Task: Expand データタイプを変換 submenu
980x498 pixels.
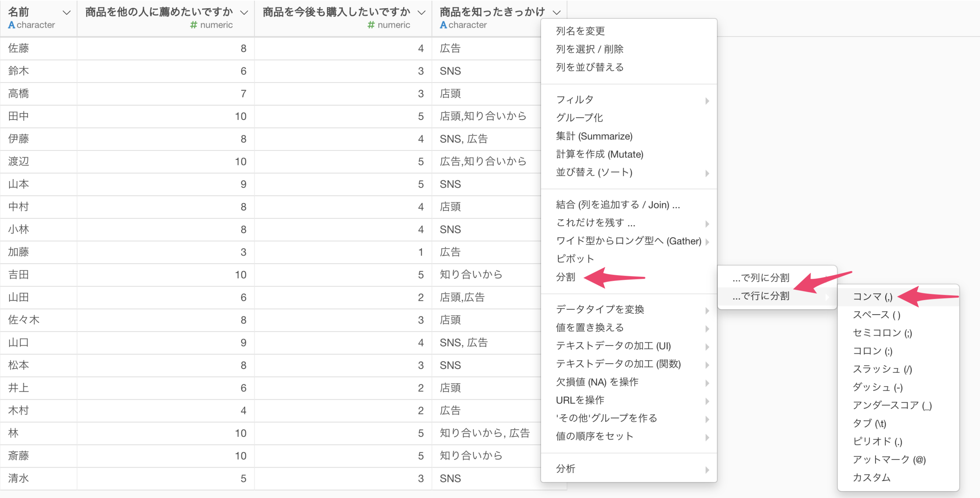Action: [x=629, y=309]
